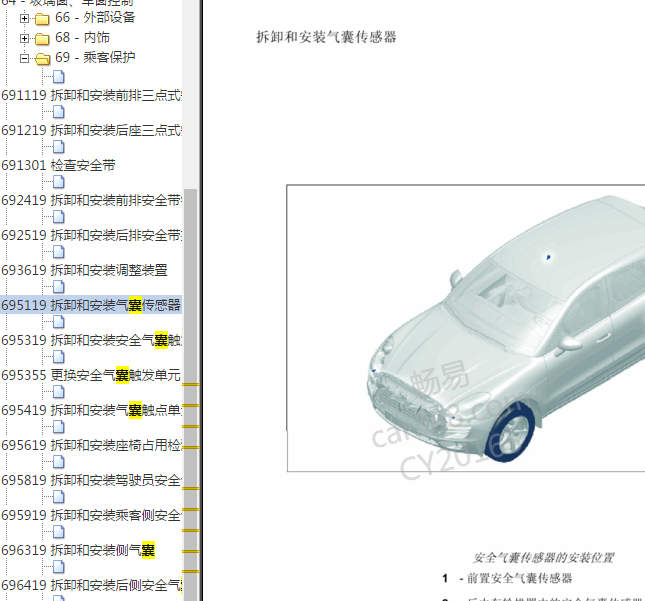645x601 pixels.
Task: Collapse the 69 - 乘客保护 folder node
Action: pos(24,58)
